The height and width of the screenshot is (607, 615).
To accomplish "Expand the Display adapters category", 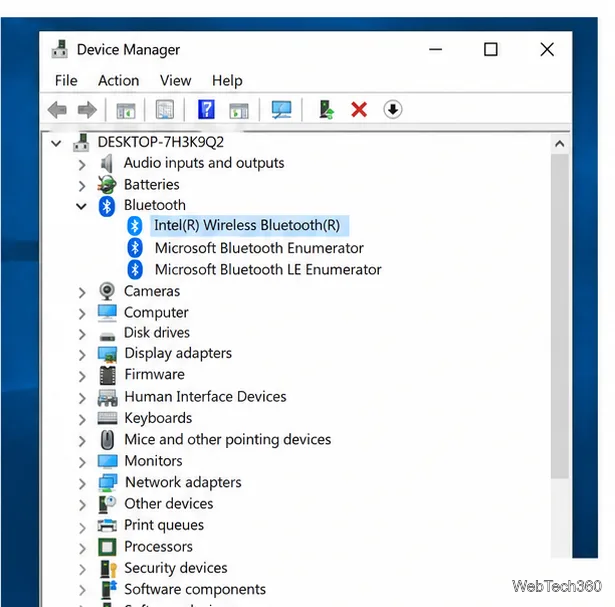I will tap(82, 355).
